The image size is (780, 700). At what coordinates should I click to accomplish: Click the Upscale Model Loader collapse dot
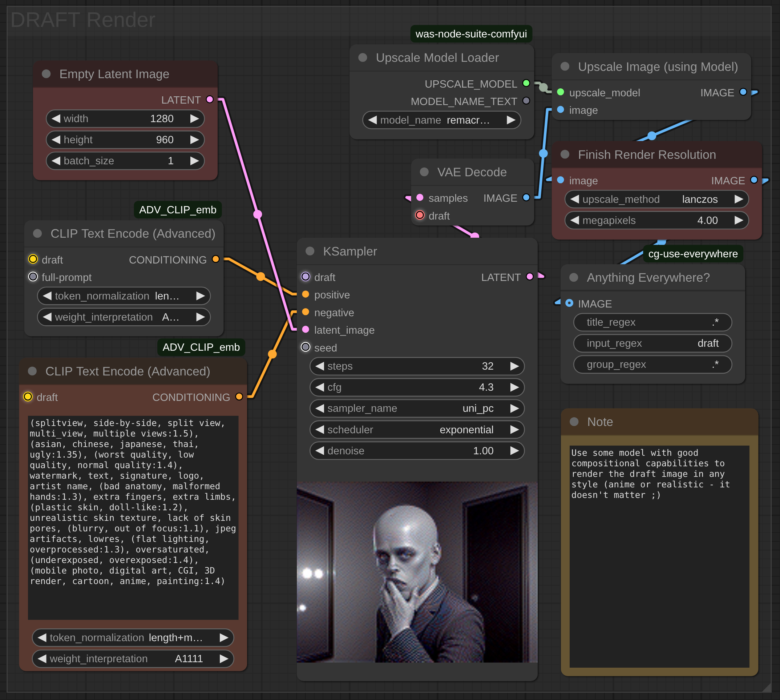coord(363,58)
